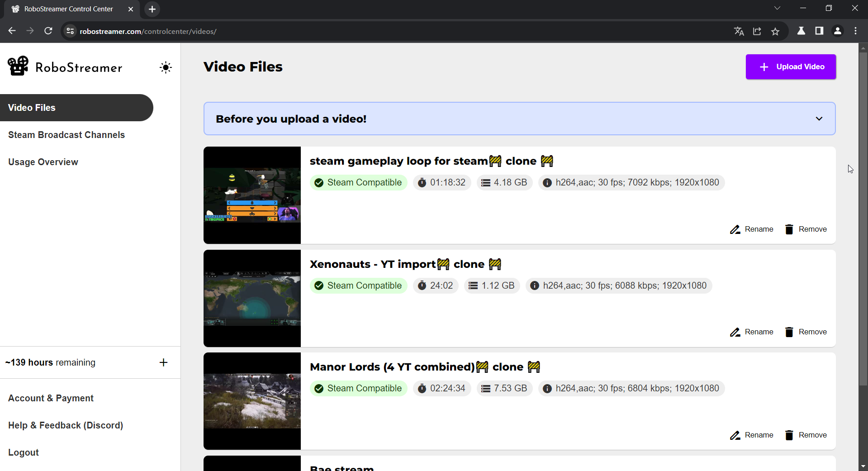Click the 7.53 GB file size chip
The height and width of the screenshot is (471, 868).
(x=504, y=388)
